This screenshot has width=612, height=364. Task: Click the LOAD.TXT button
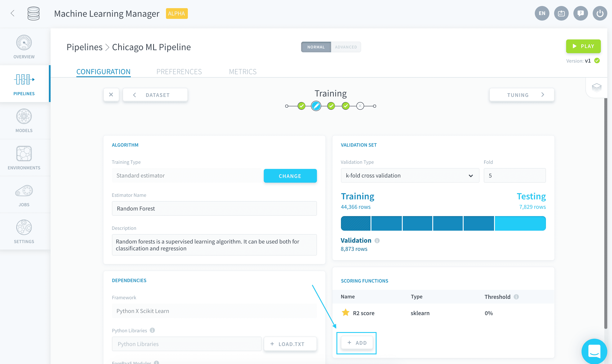290,344
